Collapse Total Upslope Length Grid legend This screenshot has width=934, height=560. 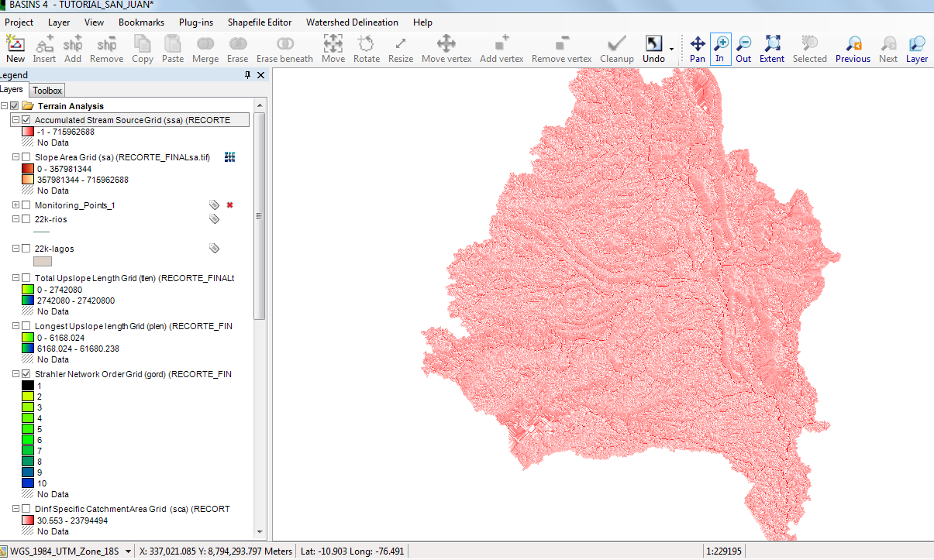tap(16, 278)
